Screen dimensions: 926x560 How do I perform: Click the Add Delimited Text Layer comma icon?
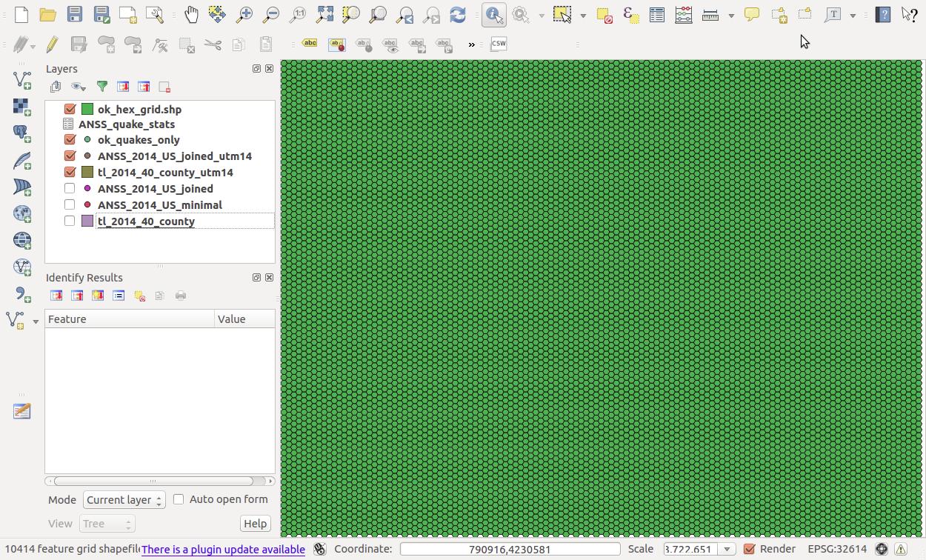(21, 294)
